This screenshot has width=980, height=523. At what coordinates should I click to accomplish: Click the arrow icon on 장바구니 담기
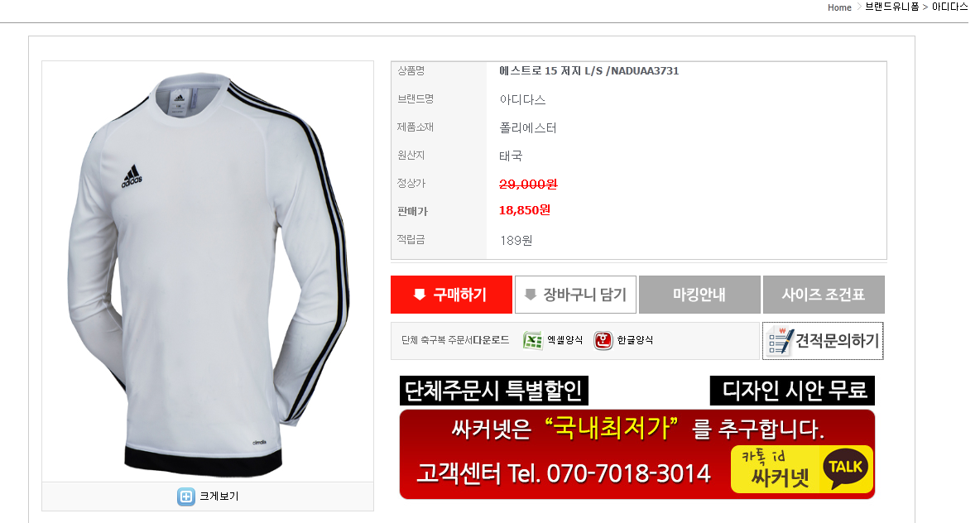(x=531, y=295)
